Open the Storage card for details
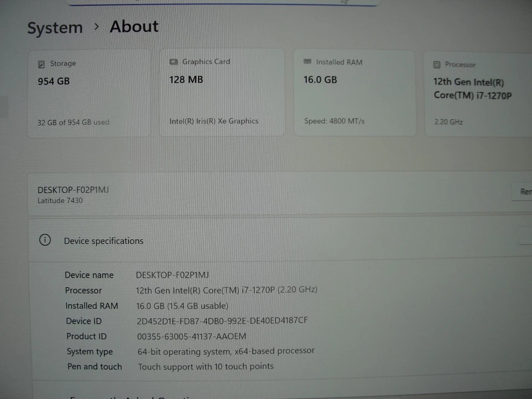 (x=89, y=91)
